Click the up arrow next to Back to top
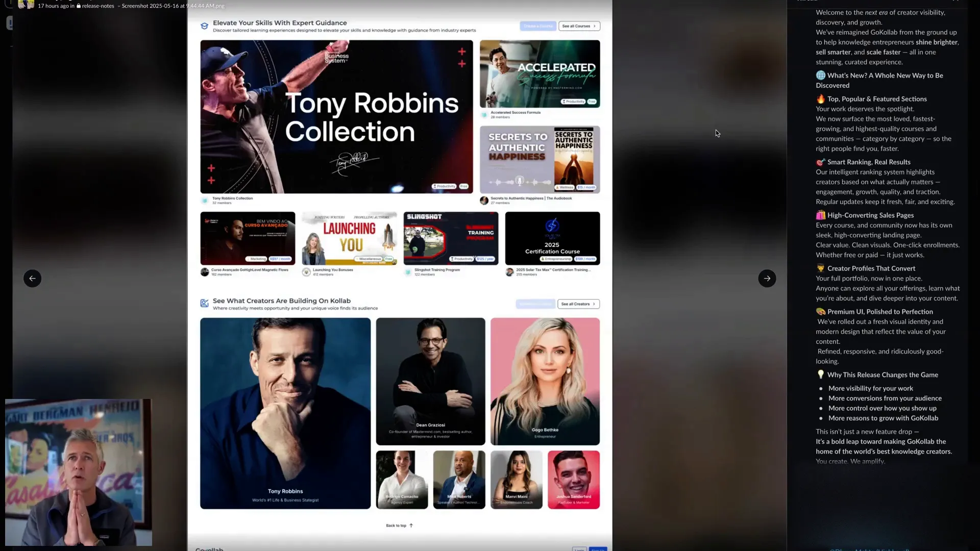 [411, 525]
